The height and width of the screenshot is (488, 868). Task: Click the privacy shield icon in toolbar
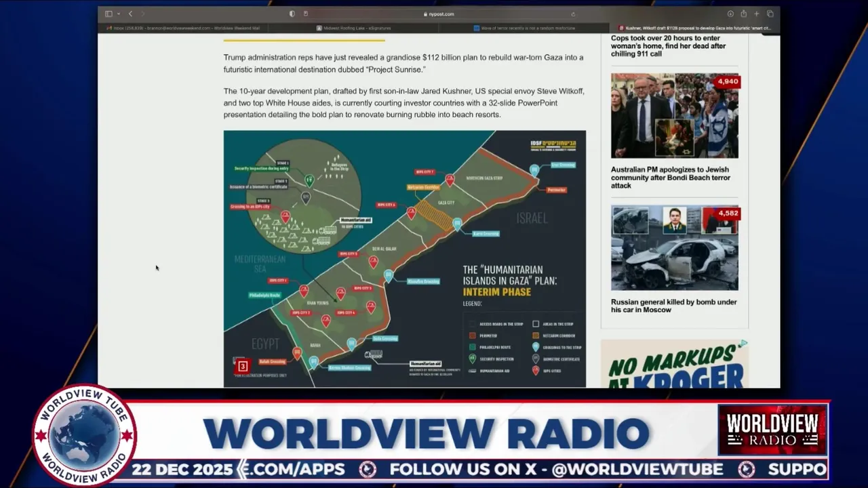pyautogui.click(x=292, y=14)
